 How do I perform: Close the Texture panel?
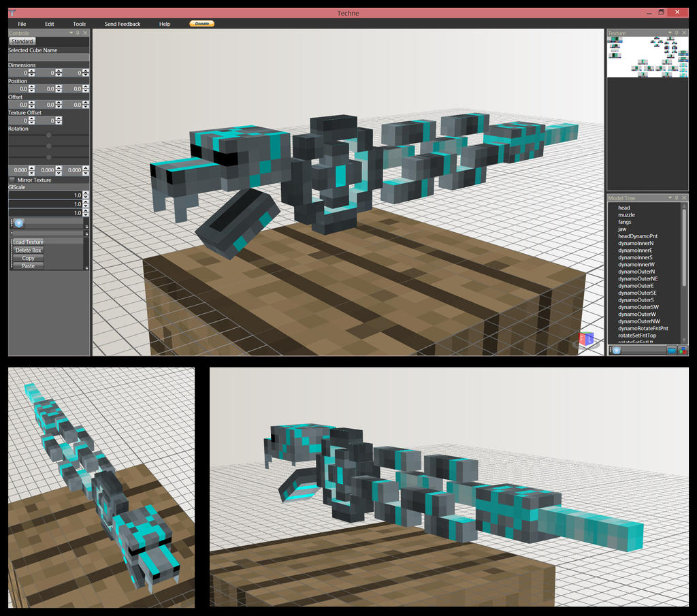[684, 33]
